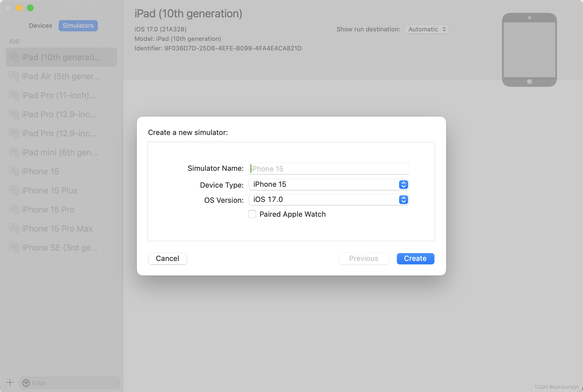Click the iPad (10th generation) header title
583x392 pixels.
tap(188, 13)
